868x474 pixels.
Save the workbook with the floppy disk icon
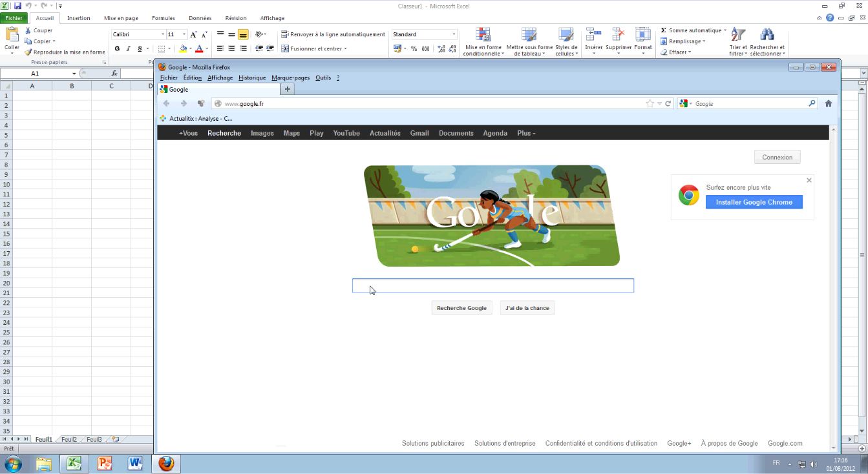click(17, 6)
